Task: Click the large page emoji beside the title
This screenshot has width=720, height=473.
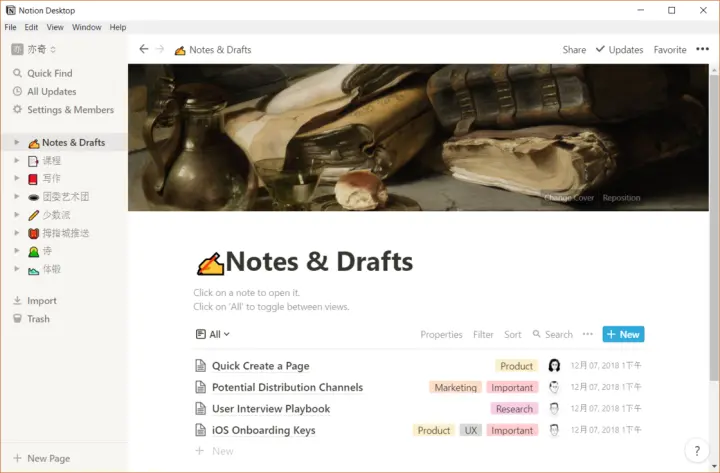Action: click(x=210, y=264)
